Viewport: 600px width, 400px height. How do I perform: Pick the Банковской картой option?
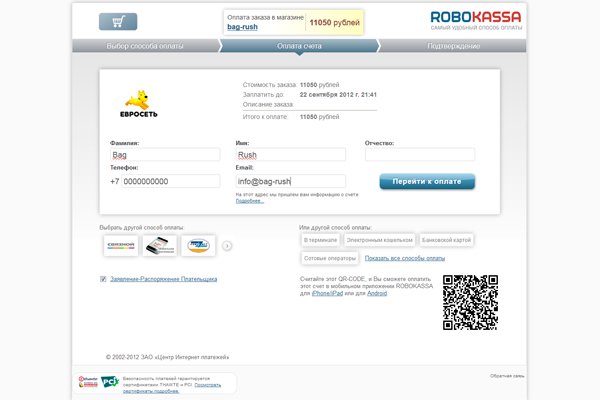tap(446, 240)
